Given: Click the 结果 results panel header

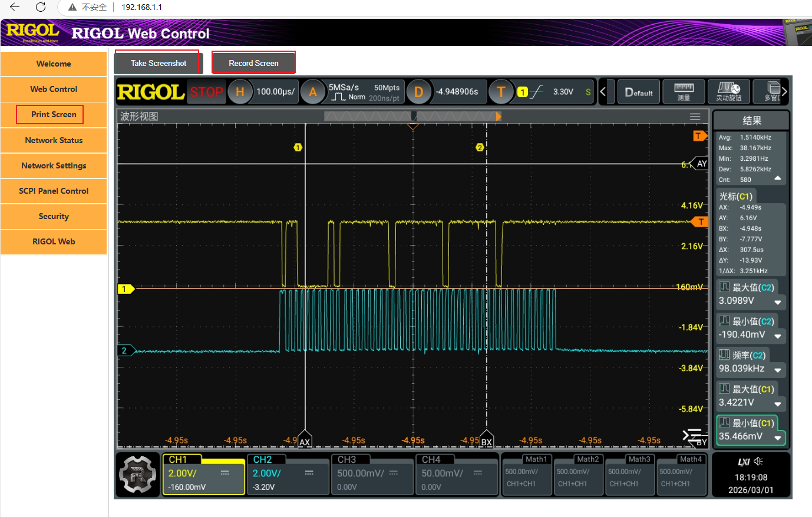Looking at the screenshot, I should coord(751,121).
